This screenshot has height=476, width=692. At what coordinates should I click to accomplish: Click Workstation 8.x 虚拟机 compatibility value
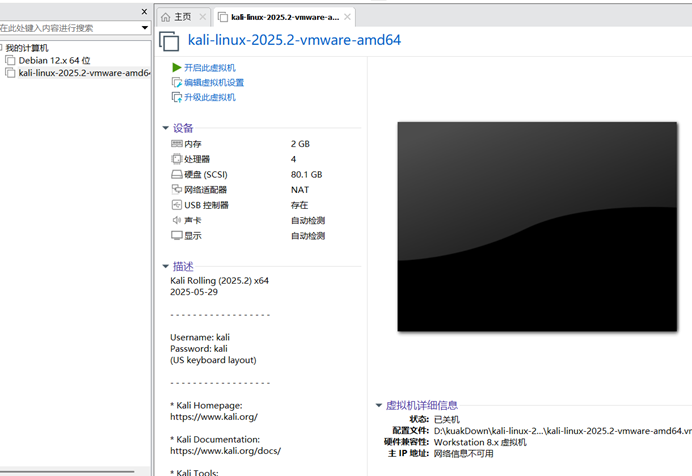pos(480,442)
